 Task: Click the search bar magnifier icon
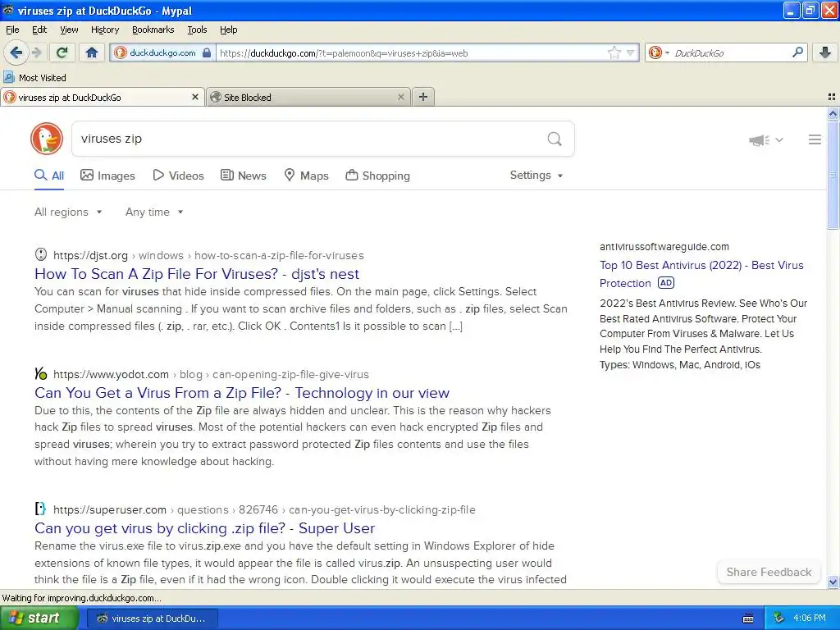pos(797,52)
